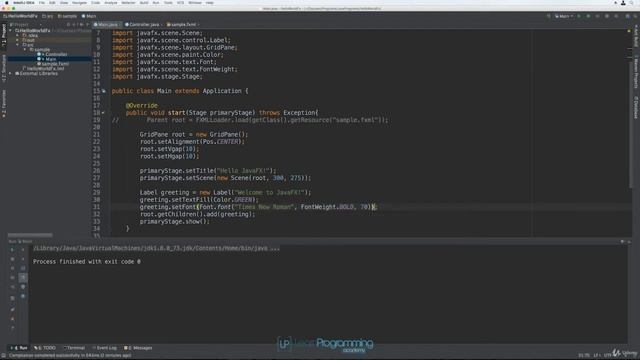Image resolution: width=640 pixels, height=360 pixels.
Task: Open the Terminal tool window tab
Action: point(74,348)
